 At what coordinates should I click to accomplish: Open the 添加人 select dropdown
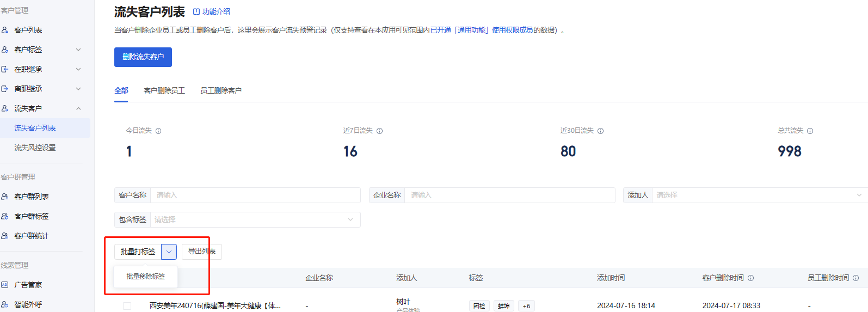(x=760, y=195)
